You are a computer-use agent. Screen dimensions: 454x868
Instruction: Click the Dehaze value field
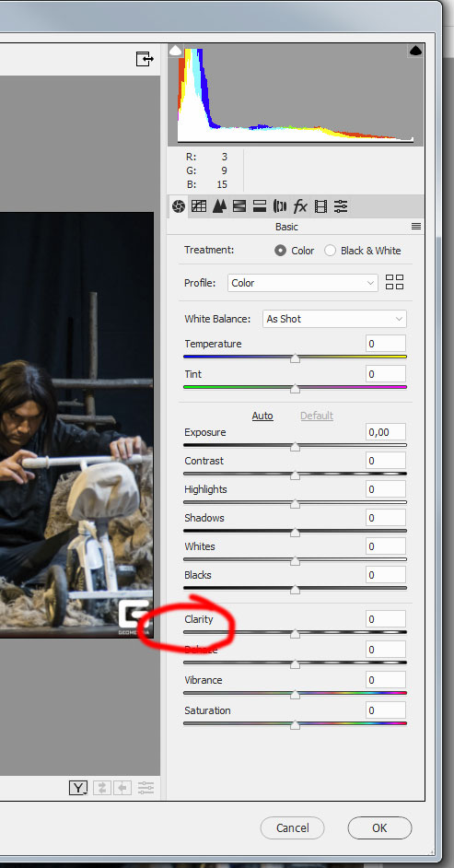[386, 650]
